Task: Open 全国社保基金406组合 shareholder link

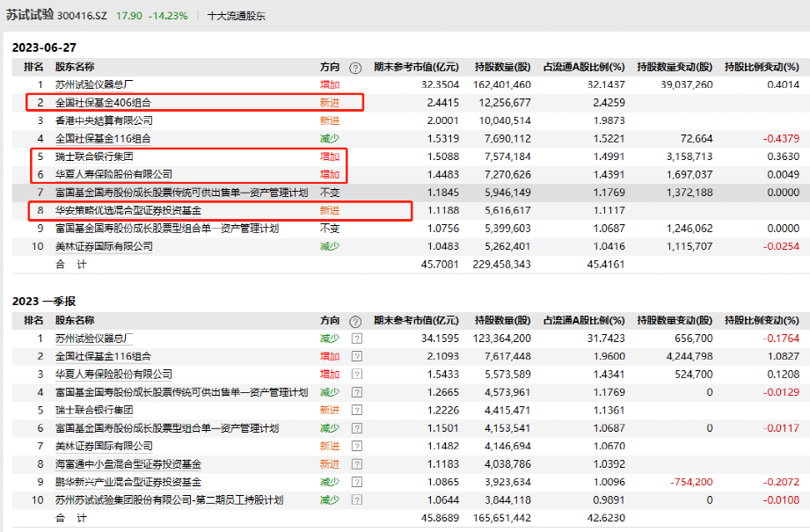Action: tap(103, 103)
